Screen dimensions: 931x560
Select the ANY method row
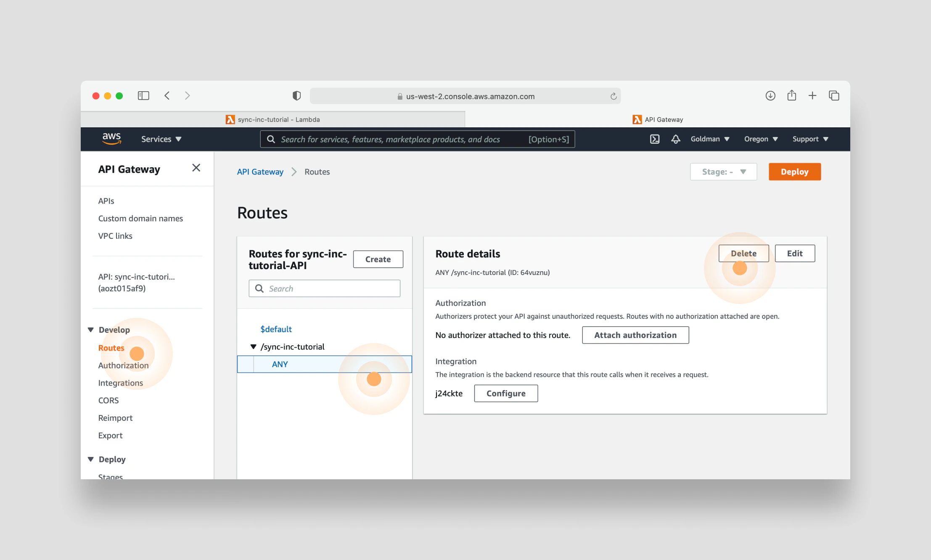point(324,365)
